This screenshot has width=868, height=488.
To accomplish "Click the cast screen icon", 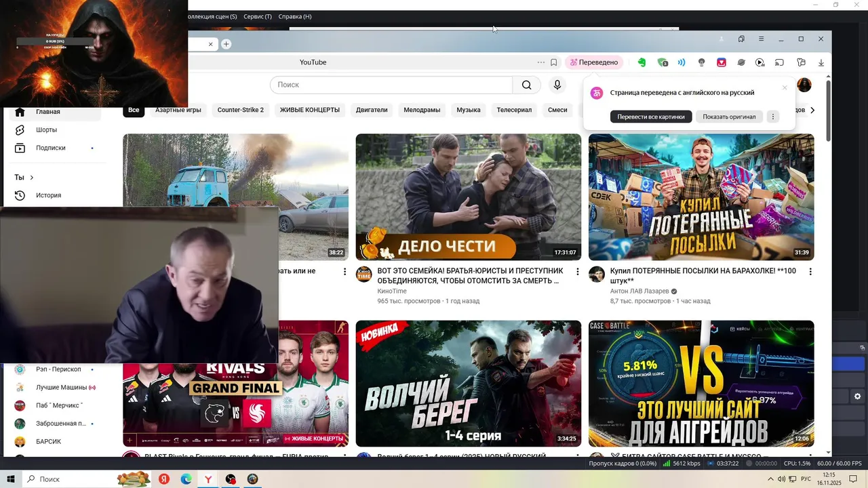I will 780,62.
